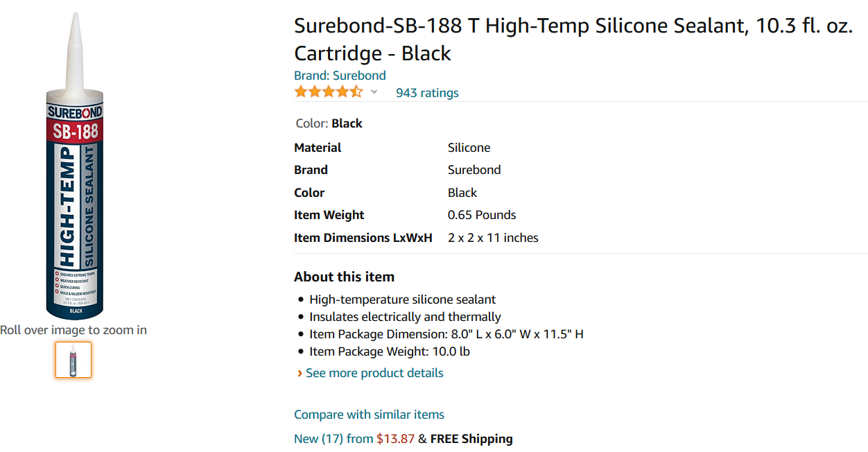The image size is (868, 452).
Task: Expand See more product details
Action: click(x=374, y=373)
